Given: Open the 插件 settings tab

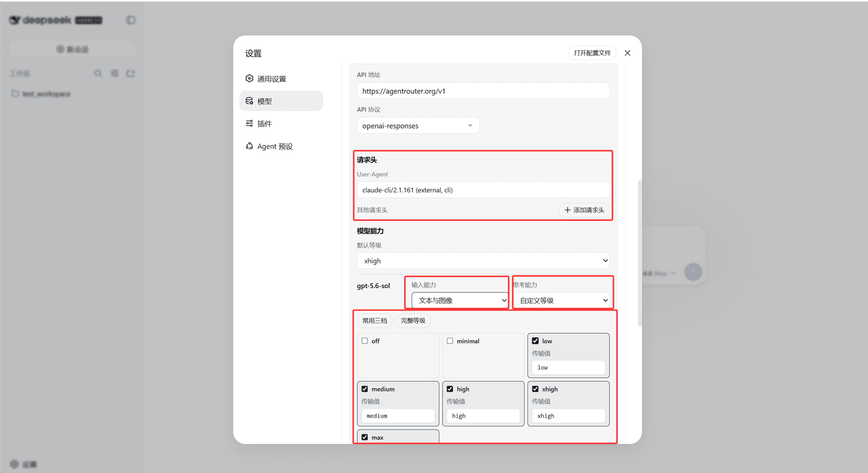Looking at the screenshot, I should click(281, 123).
